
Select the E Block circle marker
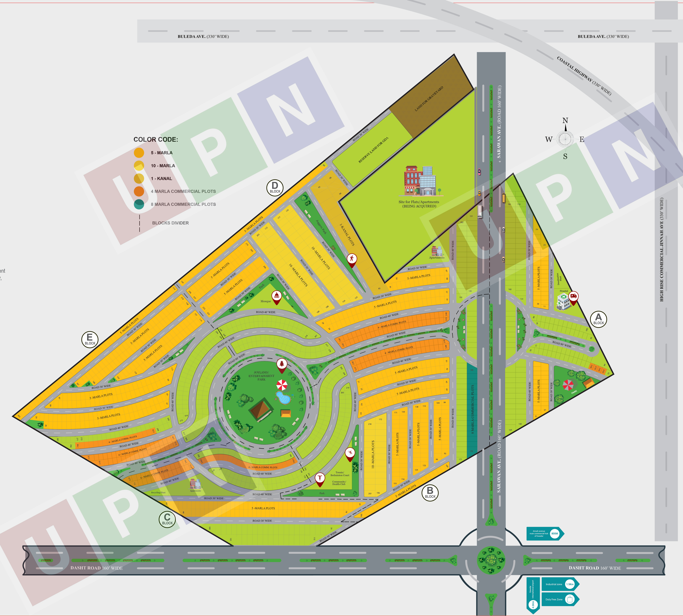click(x=90, y=339)
